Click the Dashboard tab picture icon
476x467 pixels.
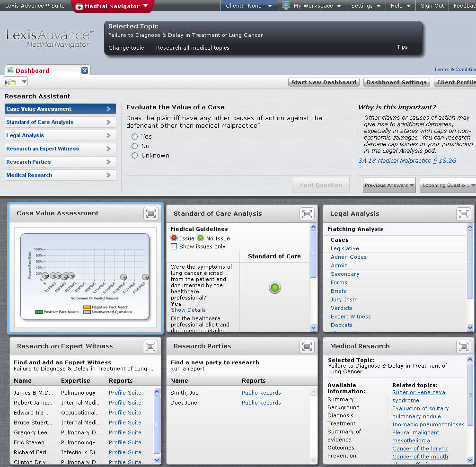[10, 70]
